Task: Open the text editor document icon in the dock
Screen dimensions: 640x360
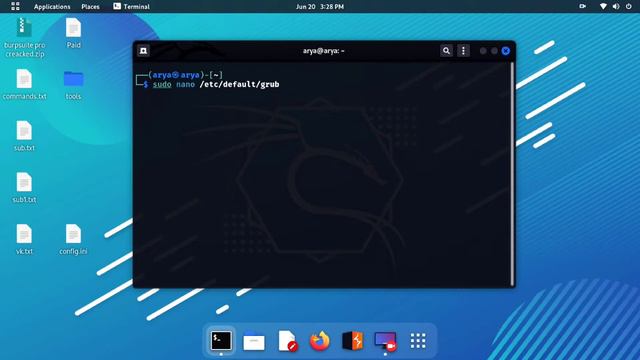Action: tap(287, 341)
